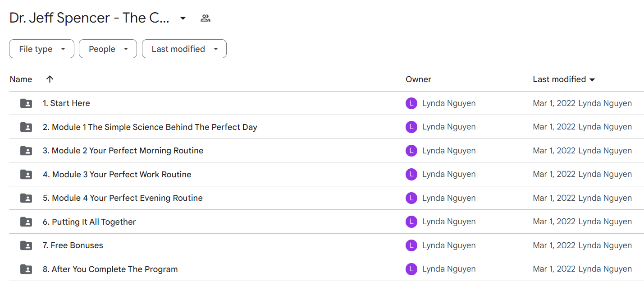
Task: Click owner name Lynda Nguyen for Module 3 row
Action: pos(449,175)
